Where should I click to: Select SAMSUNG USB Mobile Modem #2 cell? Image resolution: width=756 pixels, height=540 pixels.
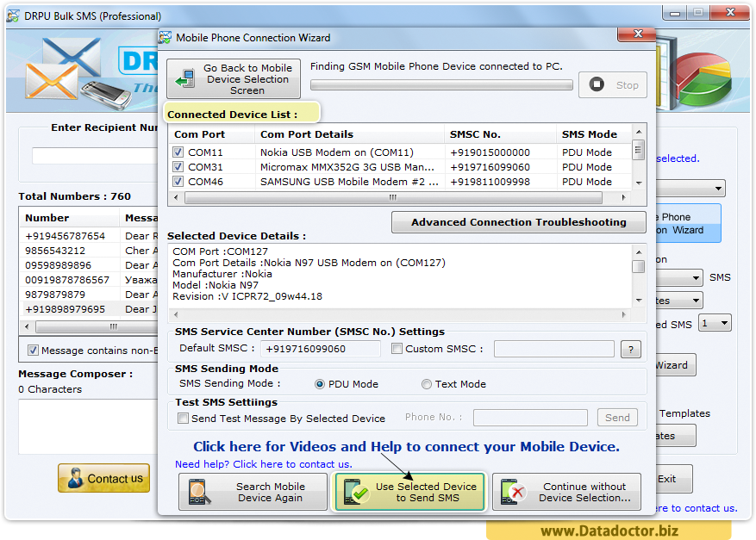349,182
